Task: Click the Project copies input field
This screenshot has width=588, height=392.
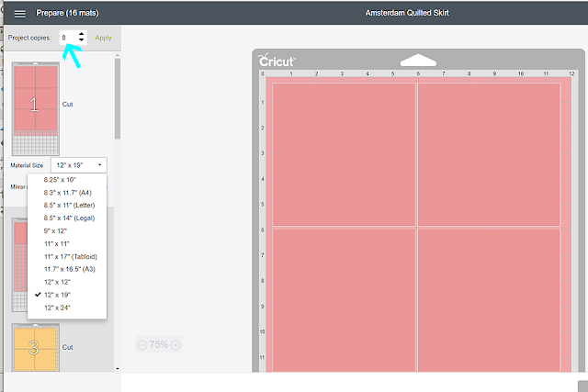Action: click(x=69, y=38)
